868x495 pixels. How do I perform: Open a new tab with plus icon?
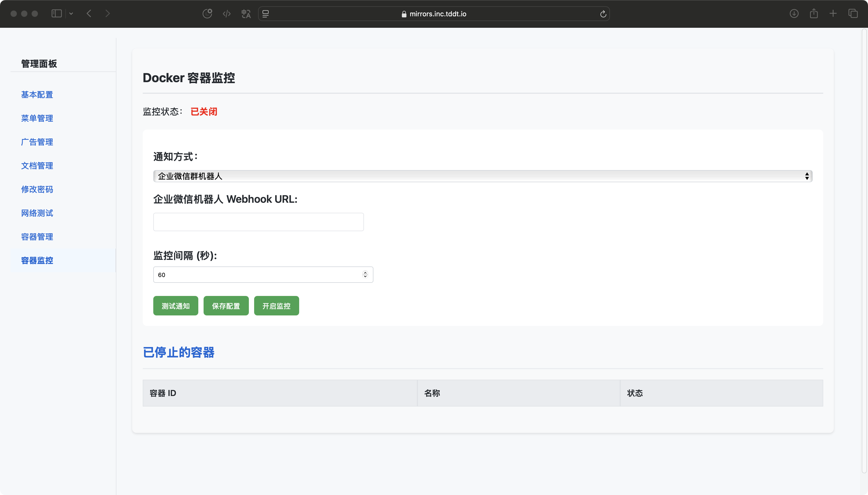833,14
